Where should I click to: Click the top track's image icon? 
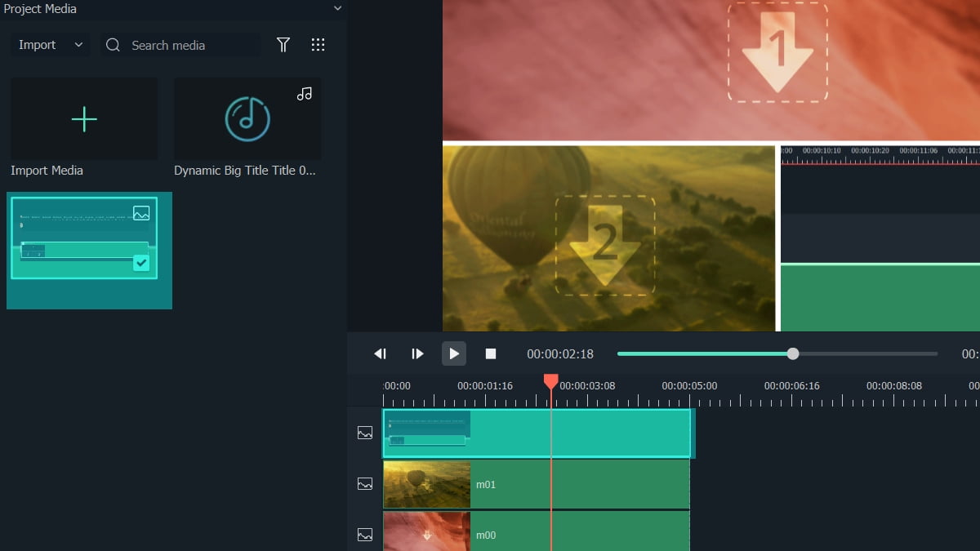365,433
